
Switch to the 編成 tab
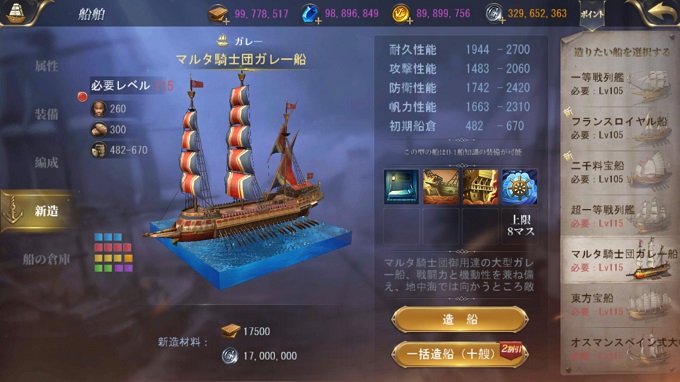pyautogui.click(x=46, y=163)
